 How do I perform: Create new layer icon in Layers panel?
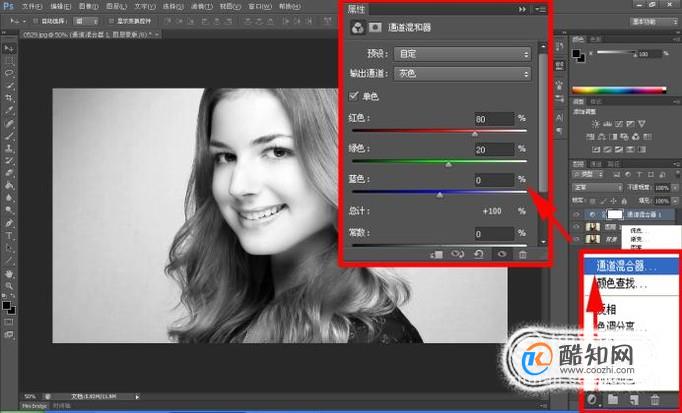634,399
